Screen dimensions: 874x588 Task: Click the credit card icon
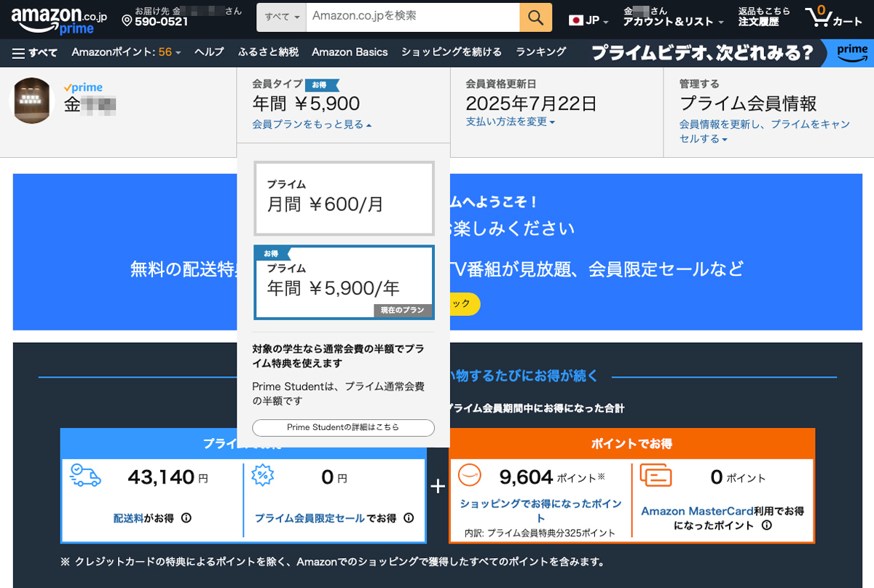pyautogui.click(x=655, y=475)
